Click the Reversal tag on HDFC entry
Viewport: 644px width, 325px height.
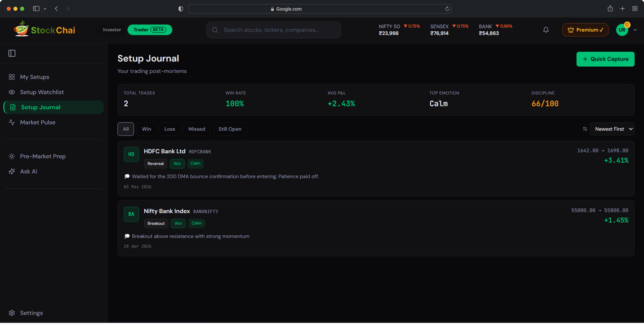pyautogui.click(x=155, y=164)
